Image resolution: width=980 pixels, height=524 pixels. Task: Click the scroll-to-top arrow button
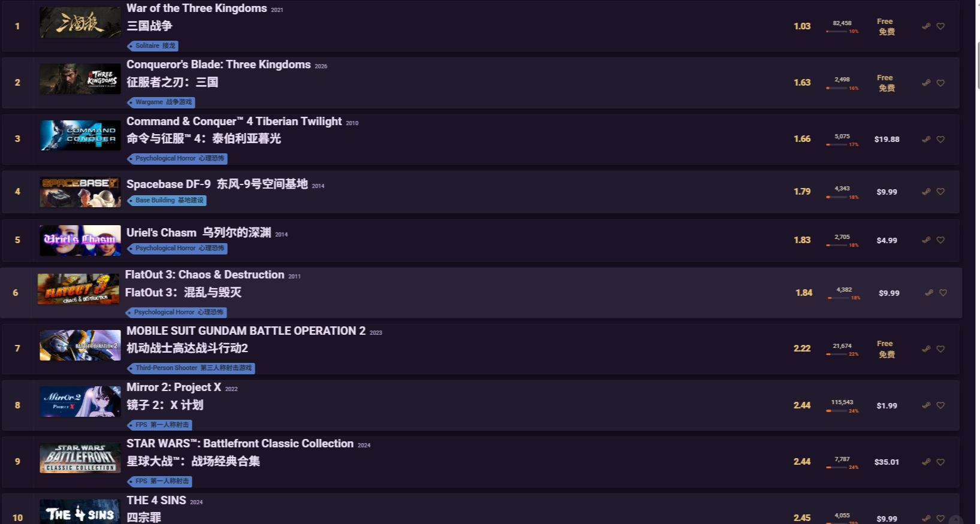pyautogui.click(x=956, y=520)
